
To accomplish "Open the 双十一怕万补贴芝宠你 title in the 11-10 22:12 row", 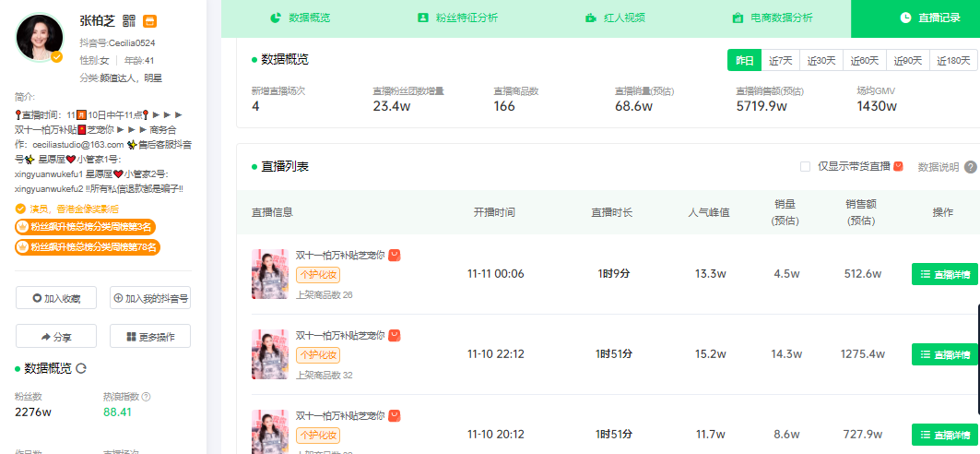I will click(x=340, y=335).
